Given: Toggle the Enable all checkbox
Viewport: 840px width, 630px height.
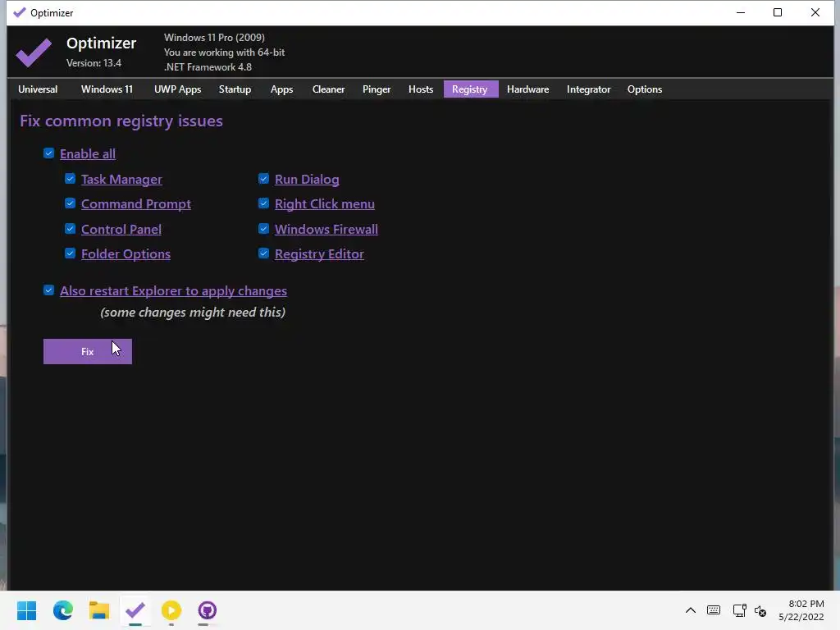Looking at the screenshot, I should point(48,153).
